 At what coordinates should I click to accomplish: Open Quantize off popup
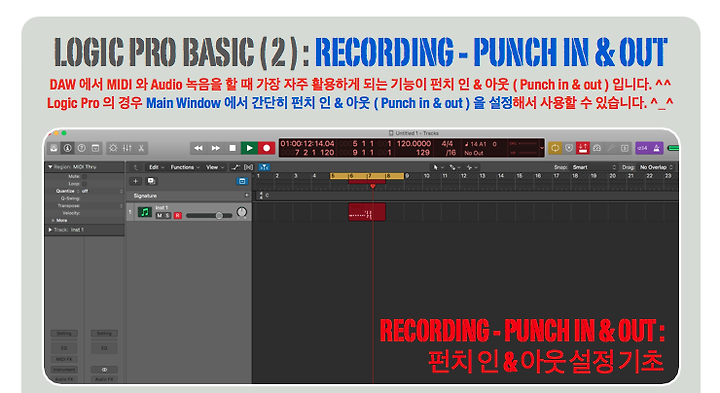pos(101,191)
